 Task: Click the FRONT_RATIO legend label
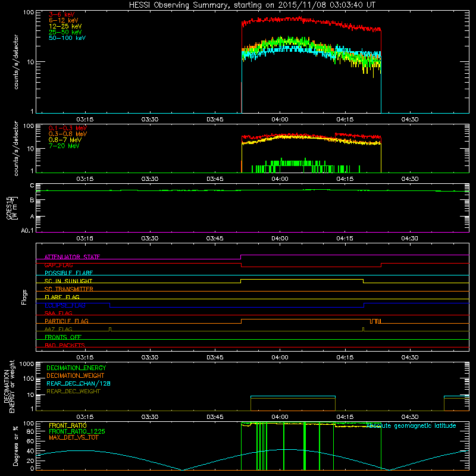point(67,425)
